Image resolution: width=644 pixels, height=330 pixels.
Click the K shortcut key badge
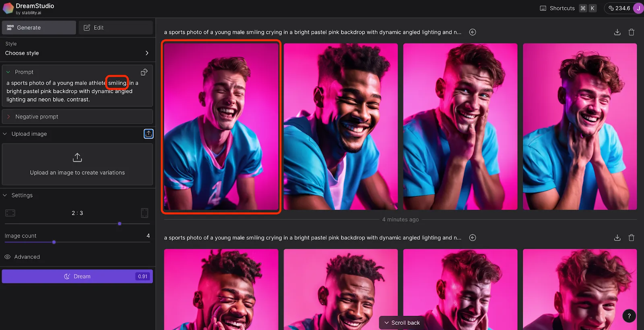coord(592,8)
